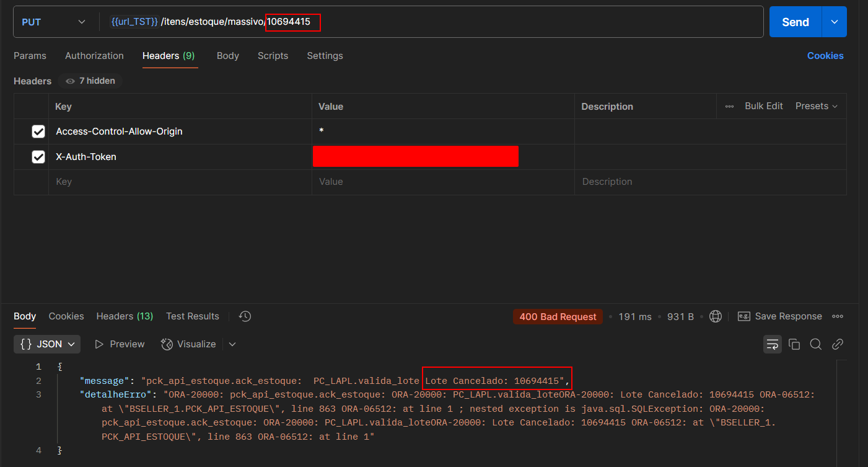Click the empty Key input field
Image resolution: width=868 pixels, height=467 pixels.
point(180,182)
